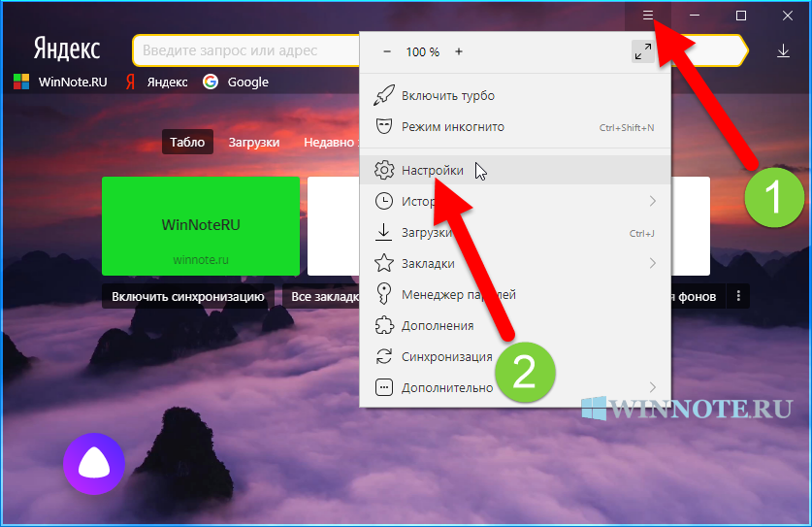Click the gear icon next to Настройки
Screen dimensions: 812x527
384,170
